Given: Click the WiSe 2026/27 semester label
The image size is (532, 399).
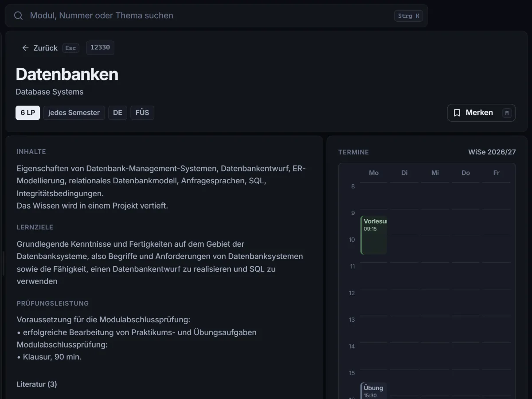Looking at the screenshot, I should pos(492,152).
